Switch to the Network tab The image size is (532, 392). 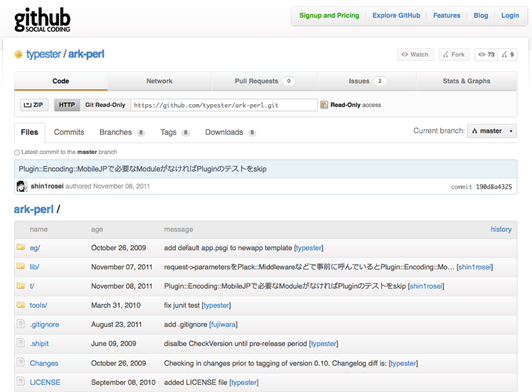click(159, 81)
